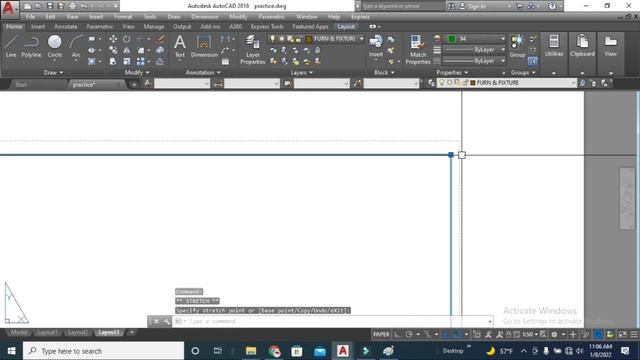The image size is (640, 360).
Task: Open the Parametric menu in menu bar
Action: [x=271, y=17]
